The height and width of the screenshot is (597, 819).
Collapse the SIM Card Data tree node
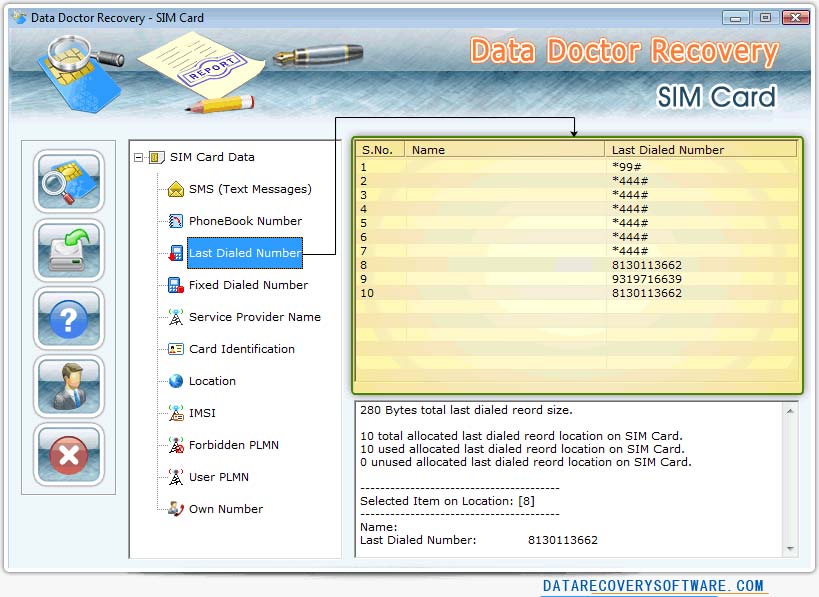(138, 157)
